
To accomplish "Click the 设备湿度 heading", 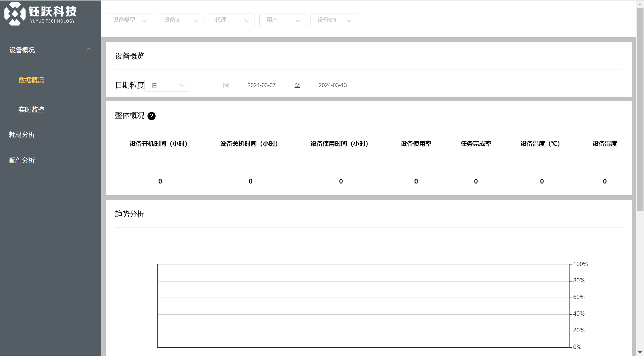I will click(605, 144).
